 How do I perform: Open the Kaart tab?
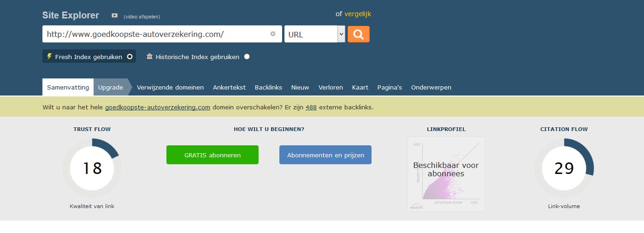pos(360,87)
